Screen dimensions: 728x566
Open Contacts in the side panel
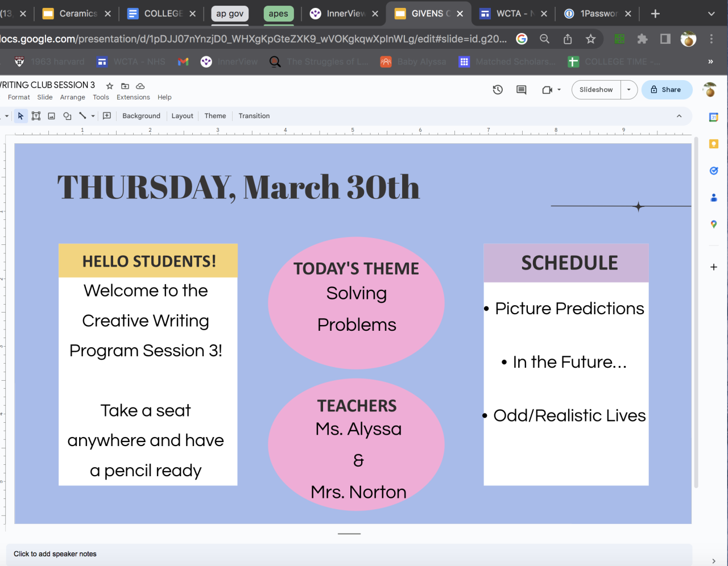[714, 198]
